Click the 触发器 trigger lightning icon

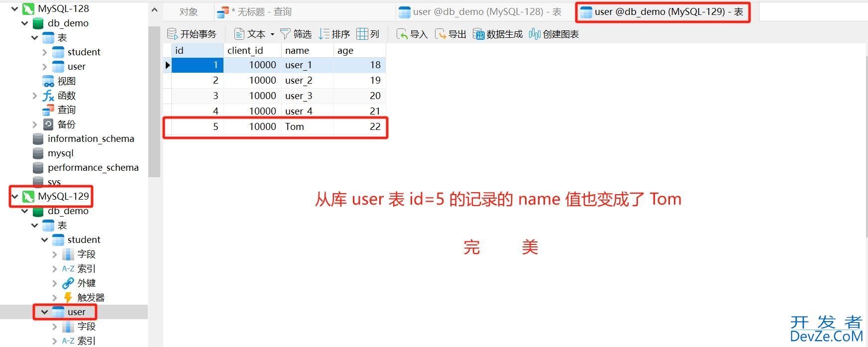pyautogui.click(x=68, y=297)
